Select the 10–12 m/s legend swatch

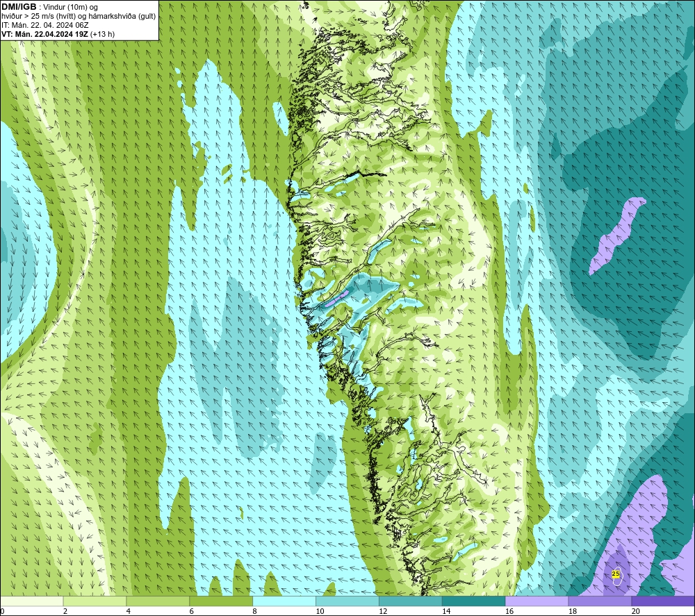(347, 601)
